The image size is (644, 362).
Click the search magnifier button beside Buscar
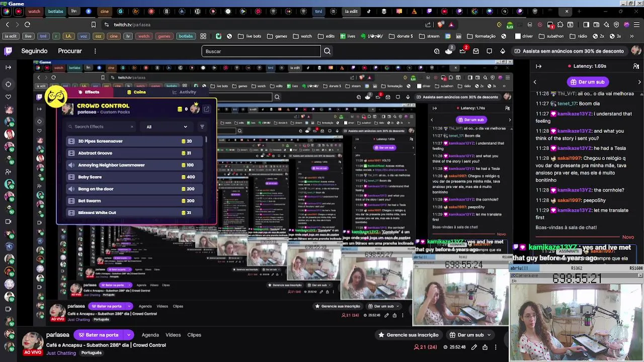click(327, 51)
